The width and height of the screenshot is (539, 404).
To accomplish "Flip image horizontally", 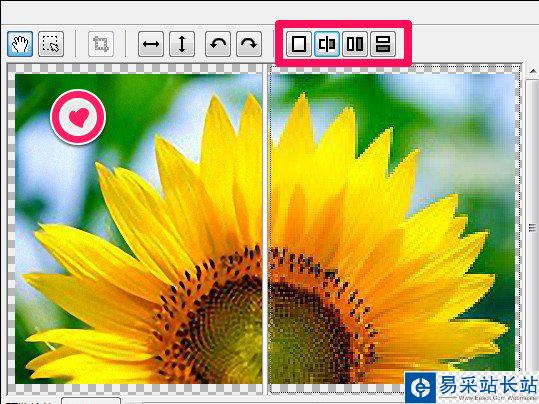I will click(x=151, y=44).
